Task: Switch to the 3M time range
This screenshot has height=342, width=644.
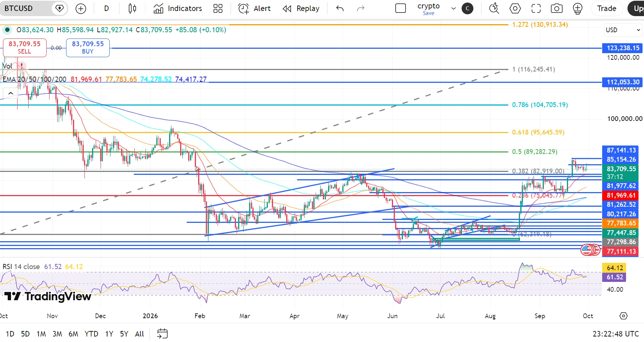Action: click(x=57, y=334)
